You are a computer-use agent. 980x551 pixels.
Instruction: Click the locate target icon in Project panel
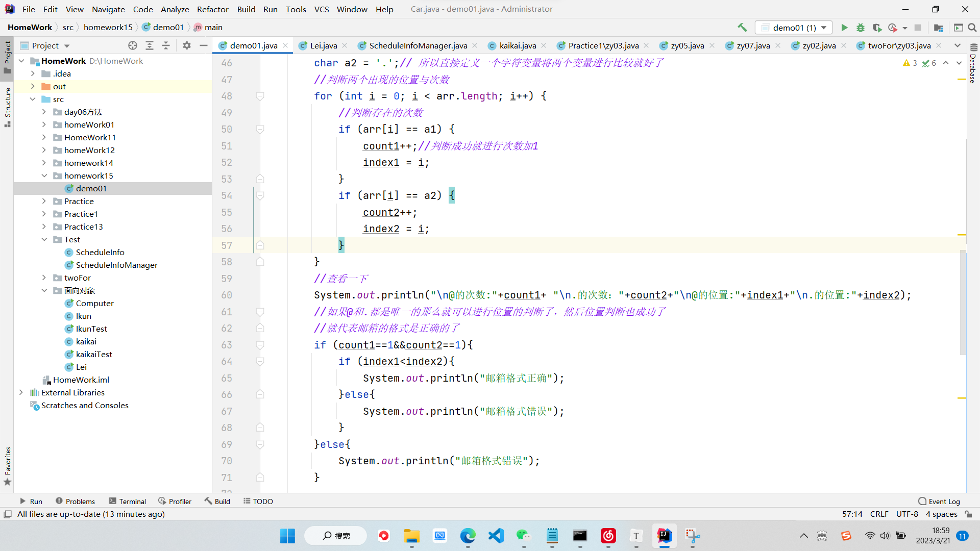[x=133, y=45]
